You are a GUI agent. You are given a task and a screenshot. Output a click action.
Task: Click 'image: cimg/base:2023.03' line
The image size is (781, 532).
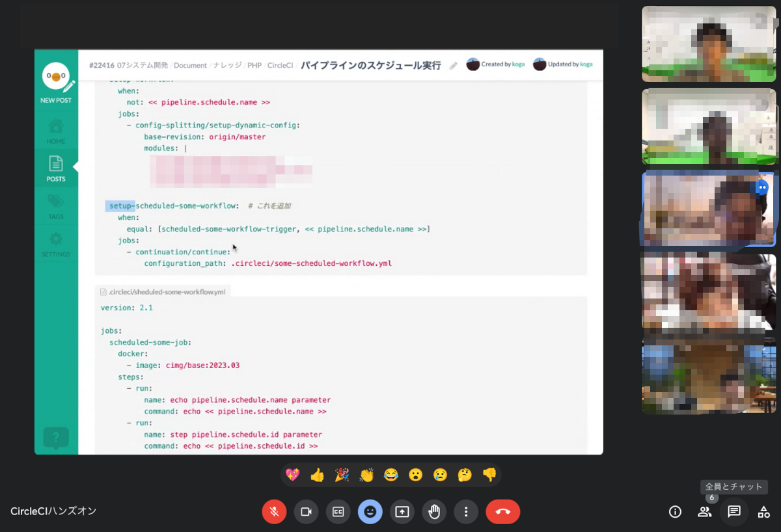pyautogui.click(x=183, y=366)
